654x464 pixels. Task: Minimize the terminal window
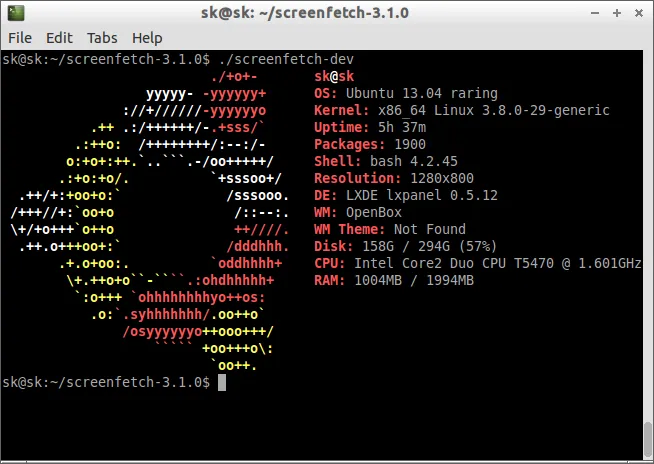click(595, 13)
